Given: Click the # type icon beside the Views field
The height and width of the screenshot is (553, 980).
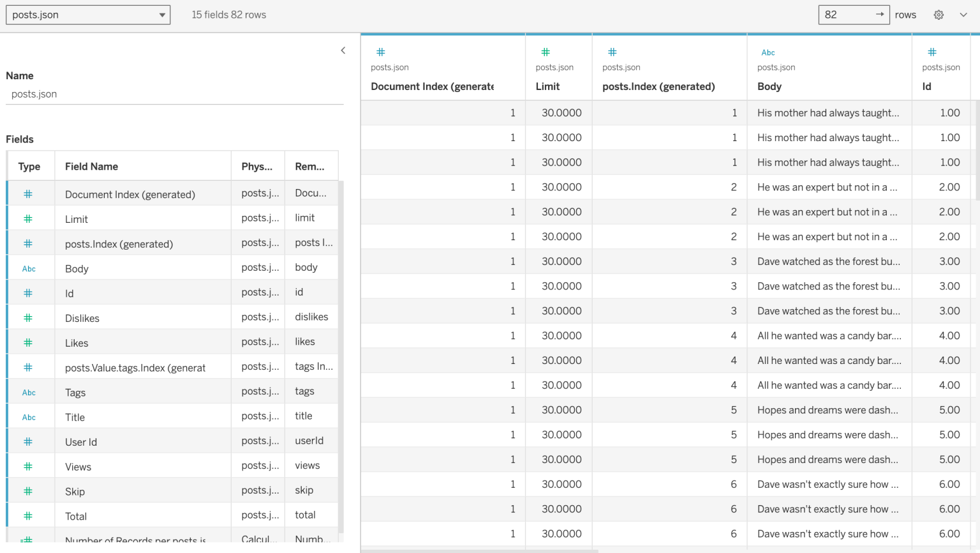Looking at the screenshot, I should tap(29, 466).
